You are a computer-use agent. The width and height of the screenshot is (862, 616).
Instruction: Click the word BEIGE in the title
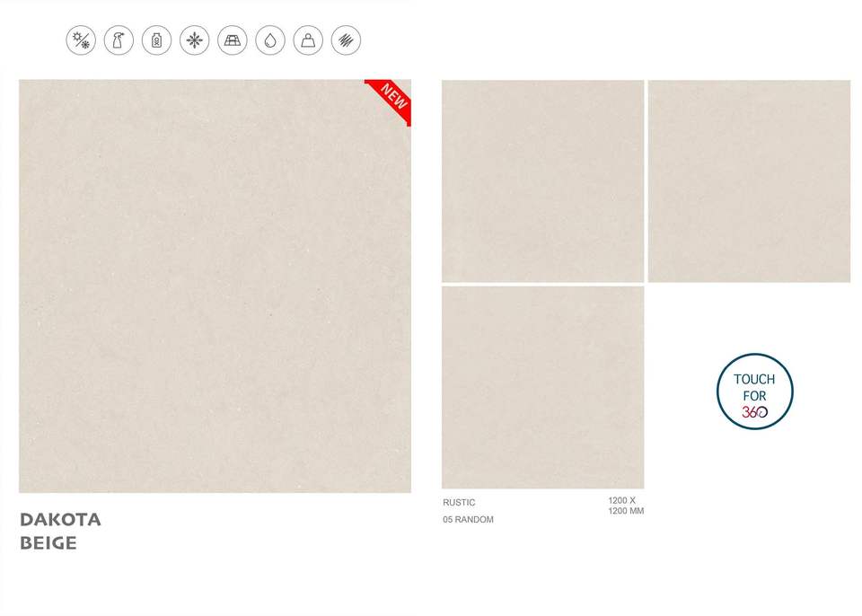[x=48, y=543]
